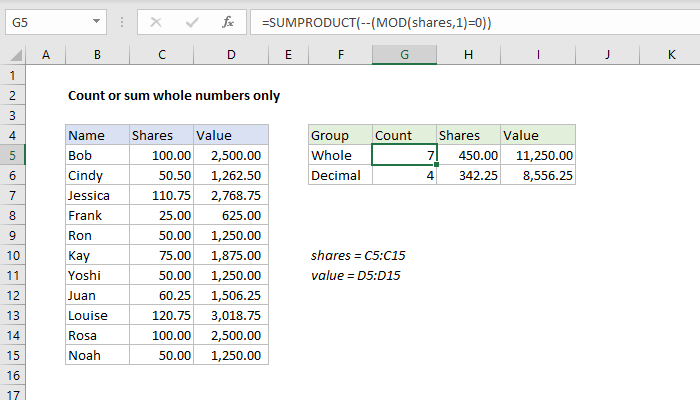This screenshot has height=400, width=700.
Task: Click the title cell Count or sum whole numbers
Action: [x=173, y=96]
